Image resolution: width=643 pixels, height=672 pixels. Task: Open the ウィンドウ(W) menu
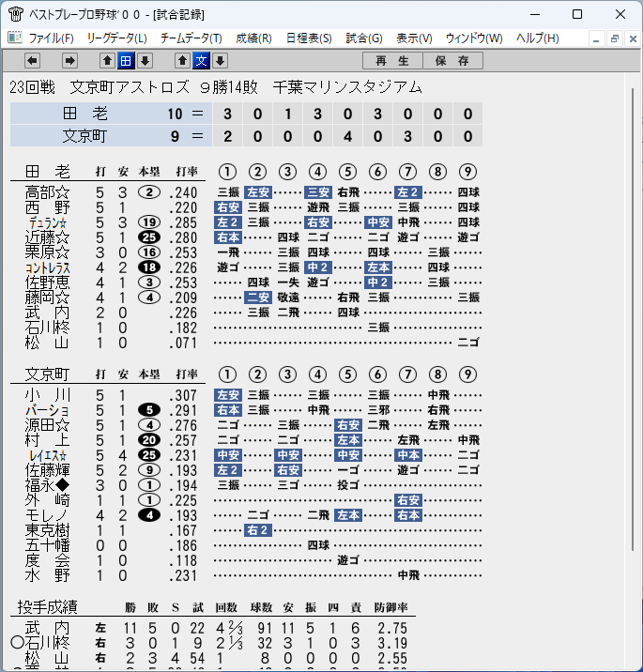474,38
